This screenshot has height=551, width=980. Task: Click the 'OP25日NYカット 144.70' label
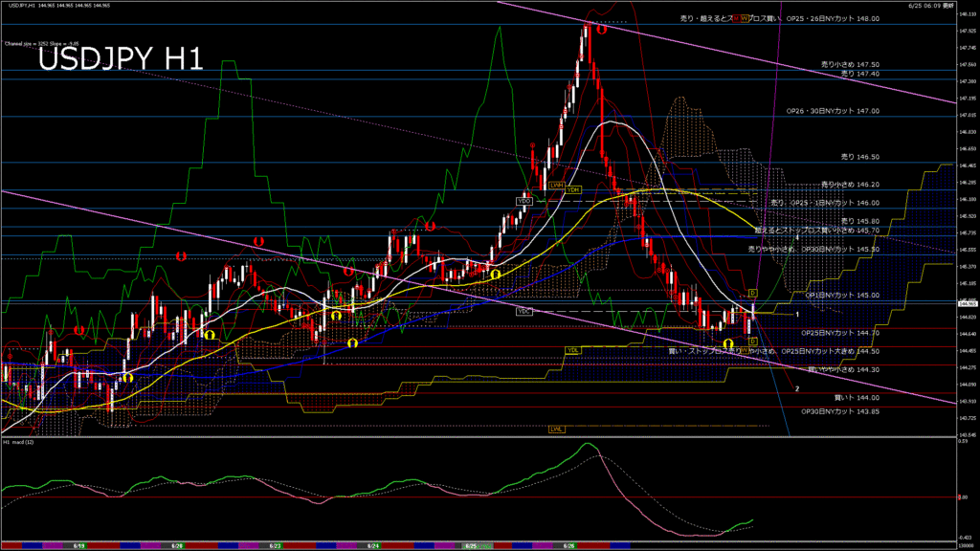click(x=840, y=334)
